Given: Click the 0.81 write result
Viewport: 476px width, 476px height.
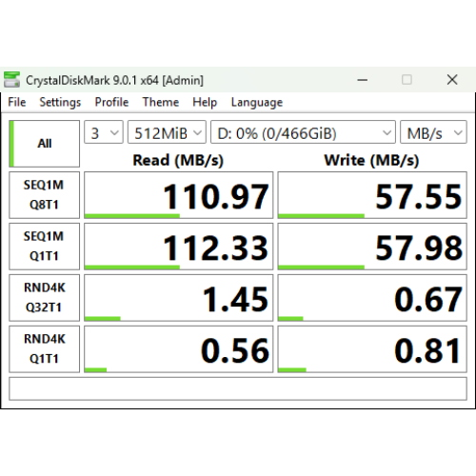Looking at the screenshot, I should pos(372,349).
